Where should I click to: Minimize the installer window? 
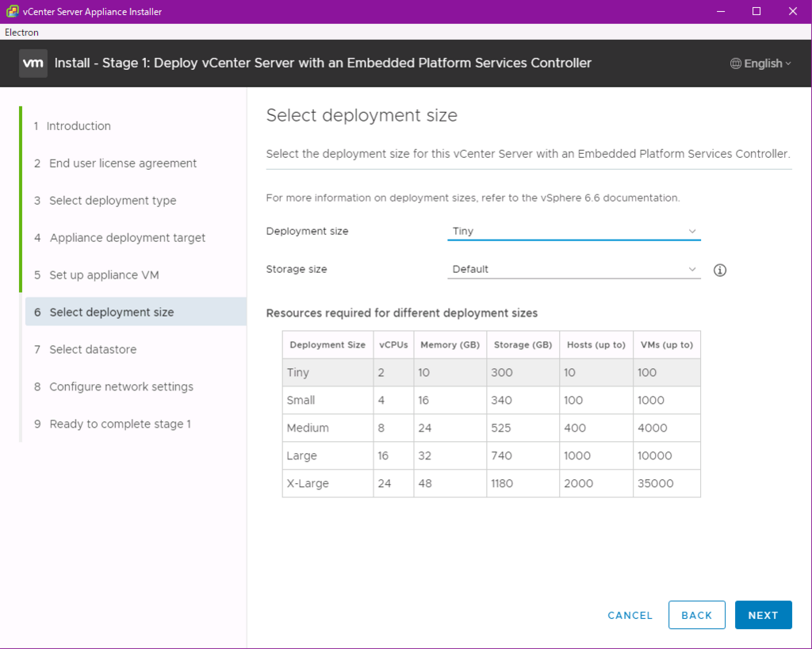[720, 11]
